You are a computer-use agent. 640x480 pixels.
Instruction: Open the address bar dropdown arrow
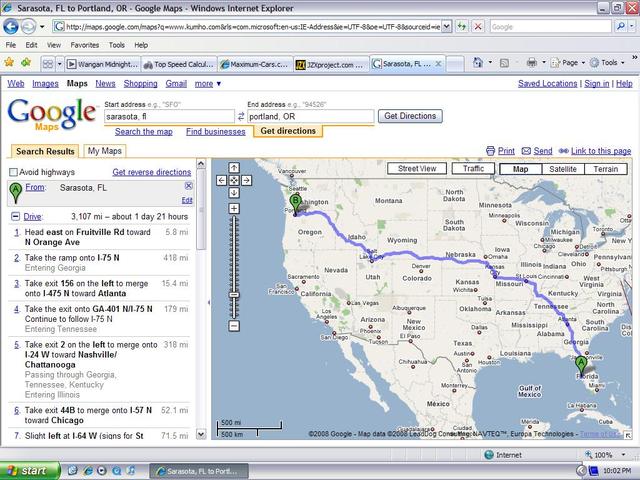click(447, 27)
